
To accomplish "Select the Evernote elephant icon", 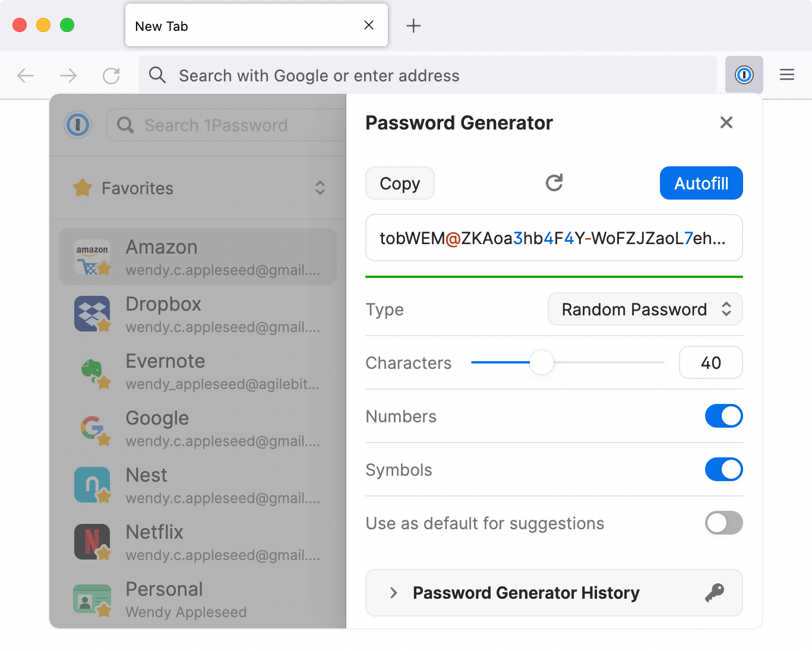I will point(91,371).
